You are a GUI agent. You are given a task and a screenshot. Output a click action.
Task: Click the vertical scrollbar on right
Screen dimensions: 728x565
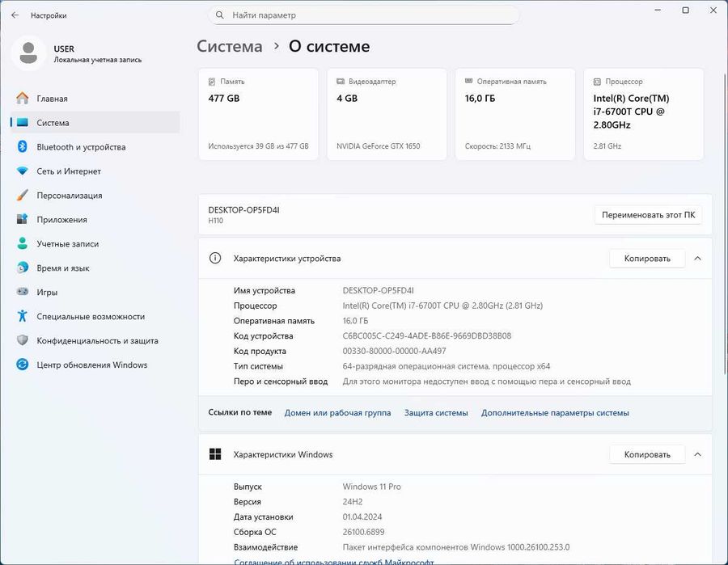tap(725, 222)
